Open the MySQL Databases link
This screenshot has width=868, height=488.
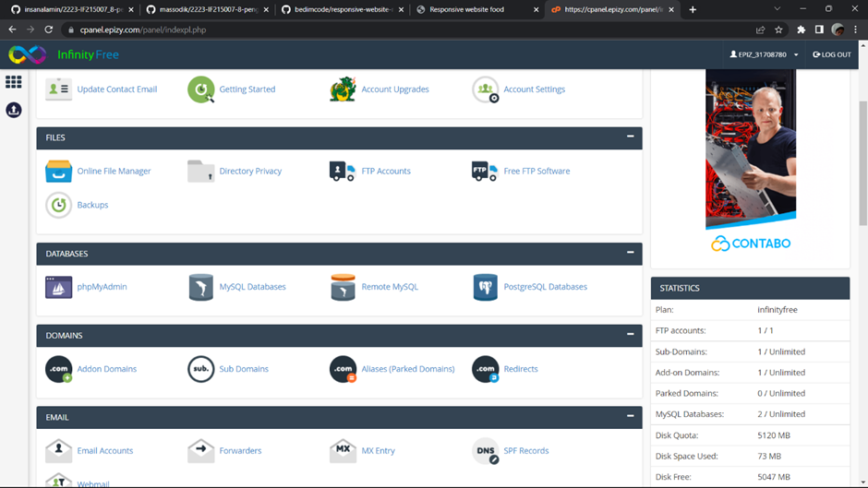click(252, 287)
